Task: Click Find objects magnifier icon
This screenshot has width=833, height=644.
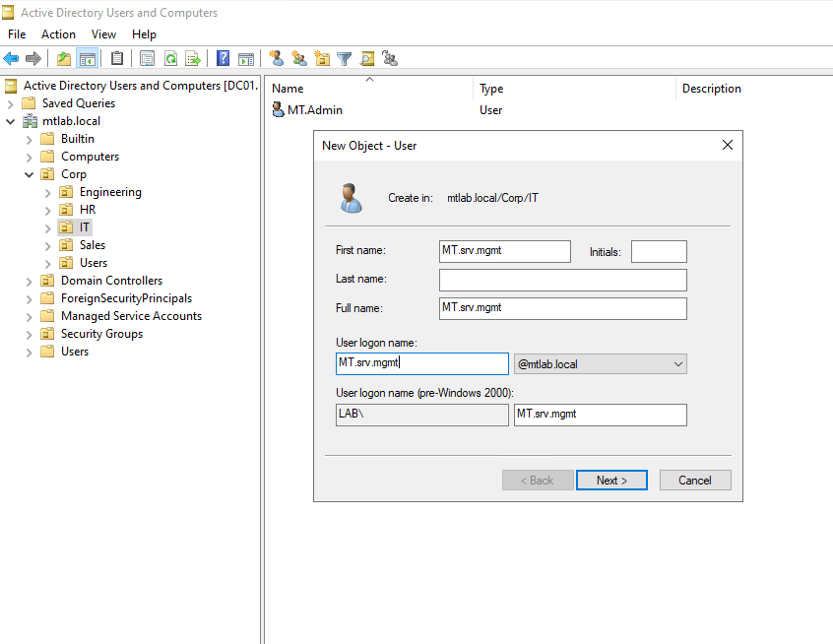Action: tap(367, 58)
